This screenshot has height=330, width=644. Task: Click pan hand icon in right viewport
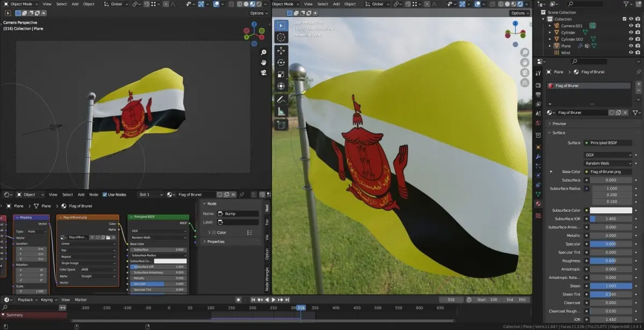(524, 62)
